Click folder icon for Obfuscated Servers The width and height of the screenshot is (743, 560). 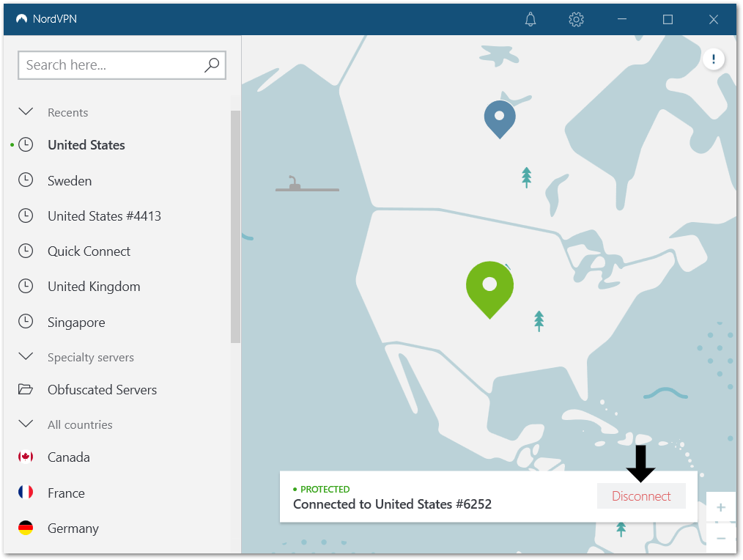click(x=26, y=389)
